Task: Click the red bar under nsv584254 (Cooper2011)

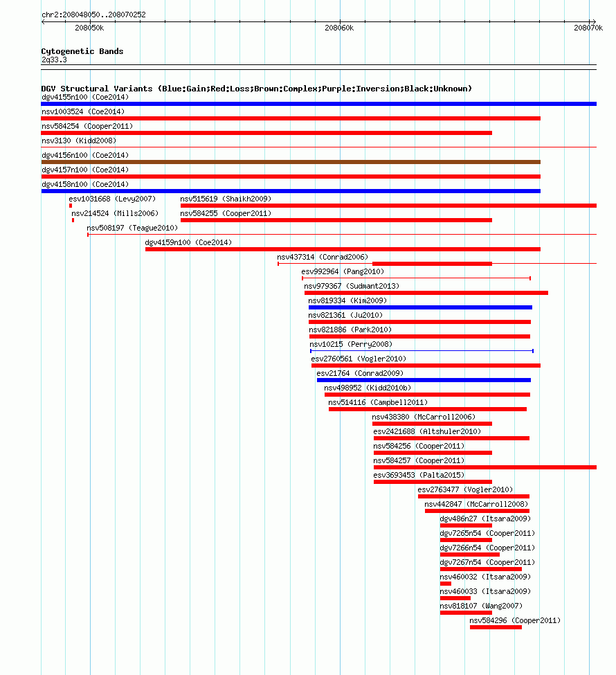Action: [266, 133]
